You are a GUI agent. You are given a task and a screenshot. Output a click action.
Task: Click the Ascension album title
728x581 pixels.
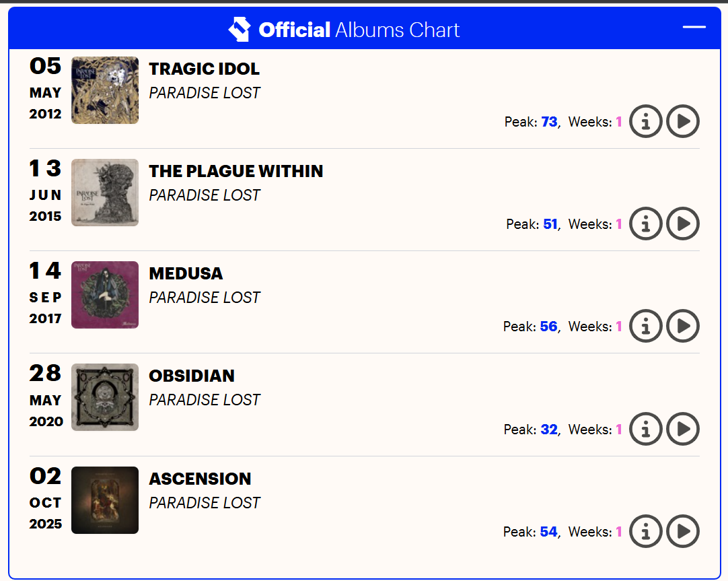200,479
